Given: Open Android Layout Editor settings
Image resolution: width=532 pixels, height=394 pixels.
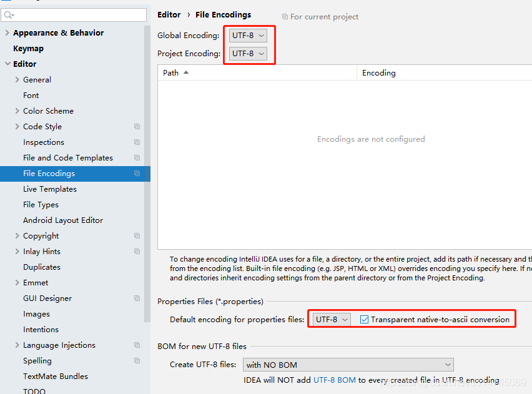Looking at the screenshot, I should coord(63,220).
